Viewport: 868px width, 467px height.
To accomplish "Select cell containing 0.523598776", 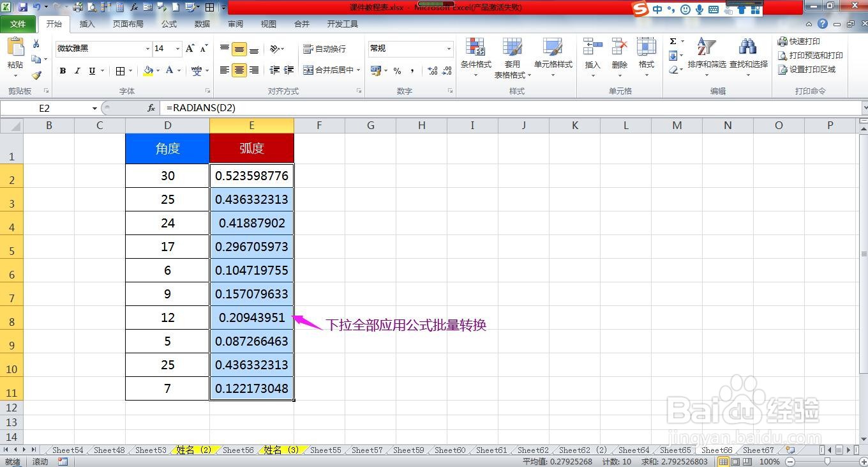I will (251, 176).
